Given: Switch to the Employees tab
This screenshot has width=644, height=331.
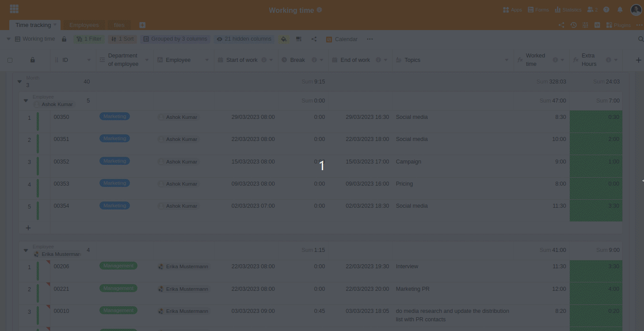Looking at the screenshot, I should [84, 25].
